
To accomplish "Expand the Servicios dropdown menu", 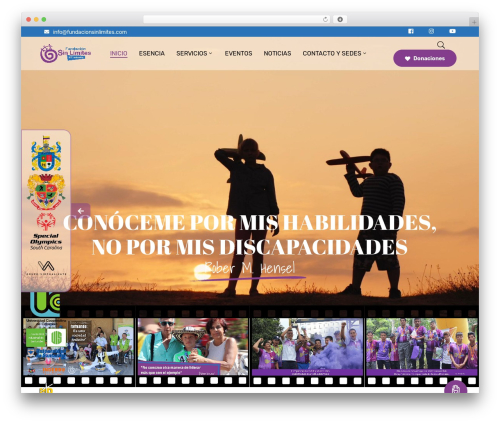I will (x=194, y=53).
